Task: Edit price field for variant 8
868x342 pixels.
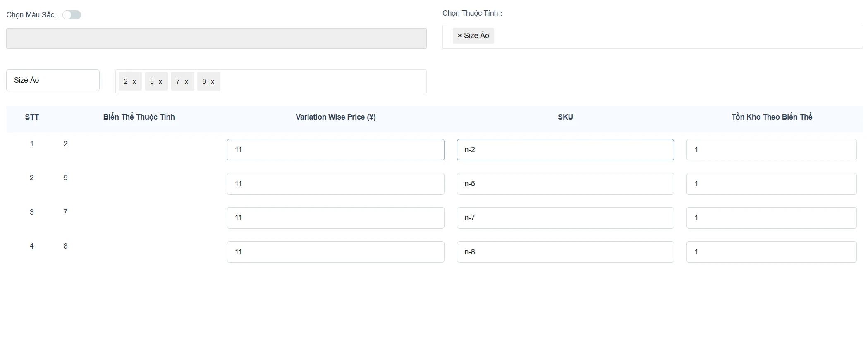Action: [335, 252]
